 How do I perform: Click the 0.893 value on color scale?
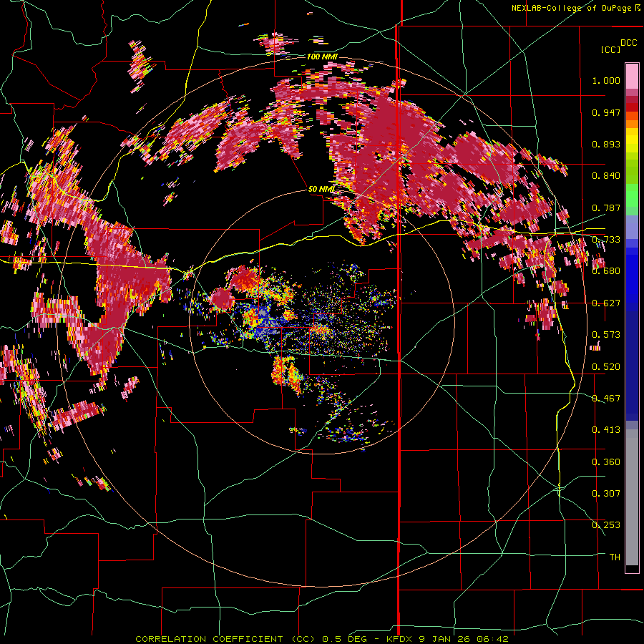click(606, 144)
